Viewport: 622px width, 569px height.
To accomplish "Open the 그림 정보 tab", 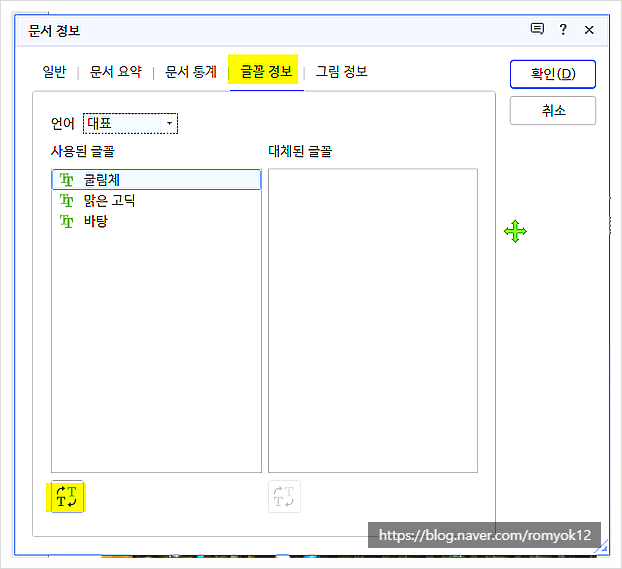I will pyautogui.click(x=342, y=72).
